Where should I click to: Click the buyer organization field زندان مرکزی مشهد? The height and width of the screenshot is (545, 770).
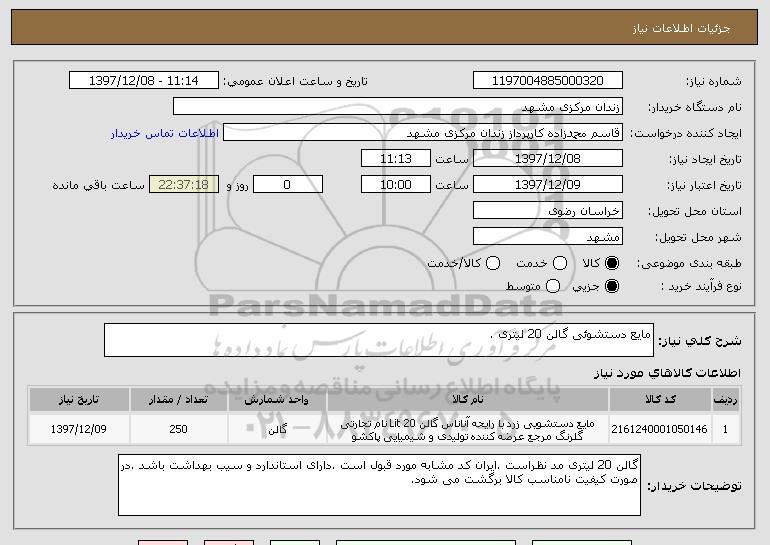pos(398,107)
